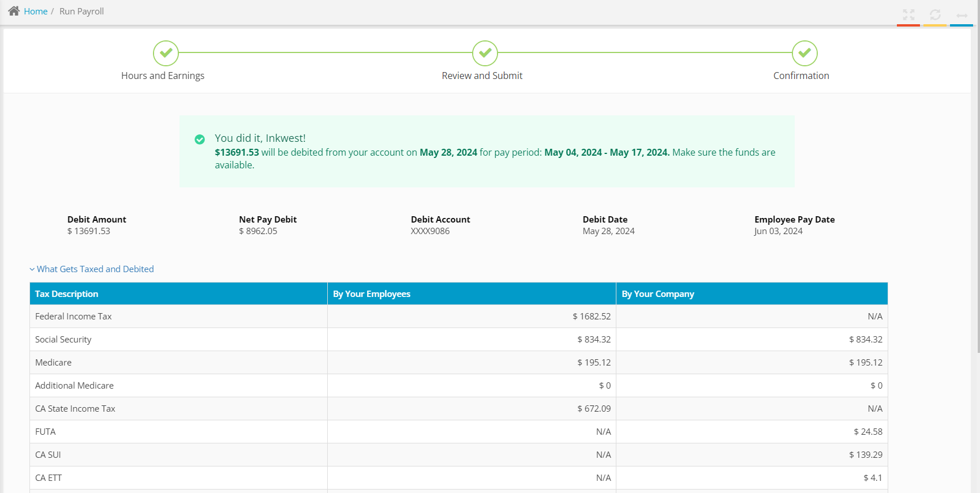This screenshot has width=980, height=493.
Task: Click the Hours and Earnings step label
Action: click(x=163, y=76)
